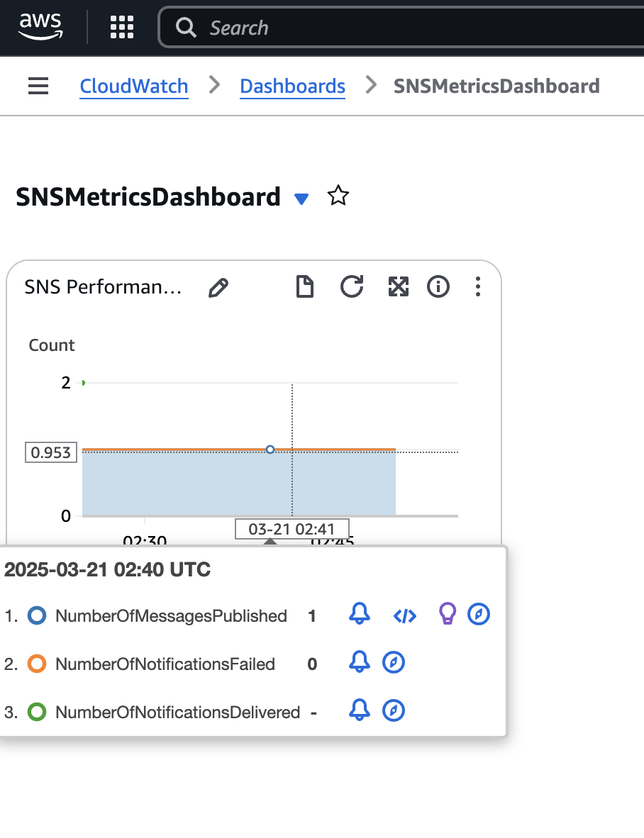Open the widget three-dot actions menu

(478, 286)
